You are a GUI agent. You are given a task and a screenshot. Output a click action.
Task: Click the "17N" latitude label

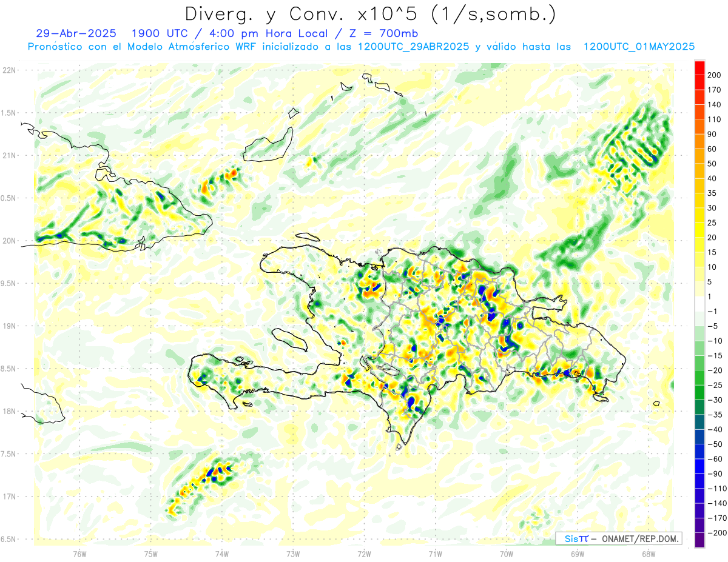pos(8,497)
